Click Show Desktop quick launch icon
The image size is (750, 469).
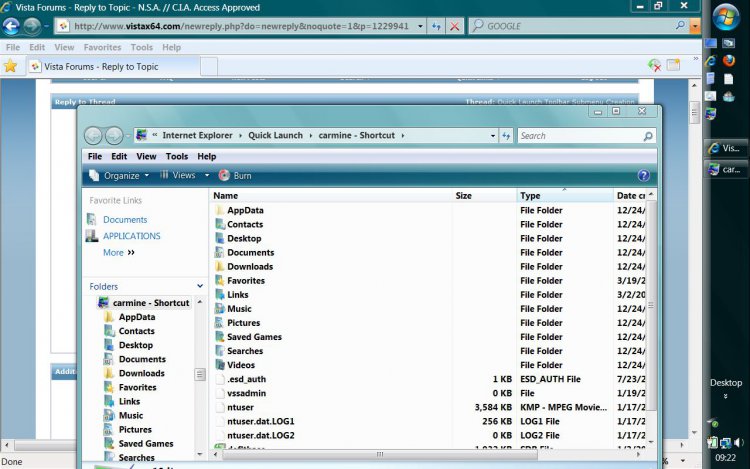[x=711, y=43]
